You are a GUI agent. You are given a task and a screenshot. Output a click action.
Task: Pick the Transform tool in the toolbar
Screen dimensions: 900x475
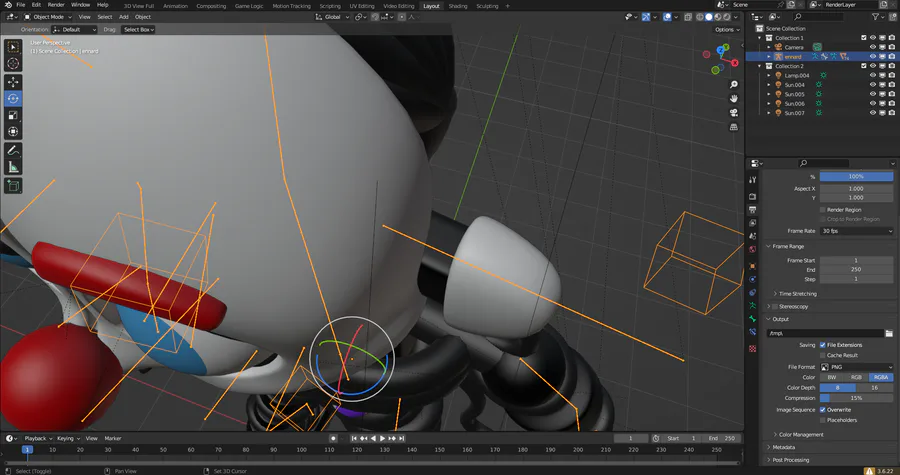(x=13, y=132)
